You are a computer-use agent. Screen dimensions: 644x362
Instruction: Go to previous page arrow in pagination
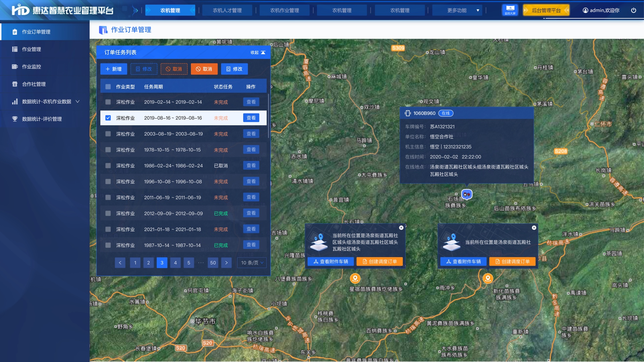pyautogui.click(x=120, y=263)
